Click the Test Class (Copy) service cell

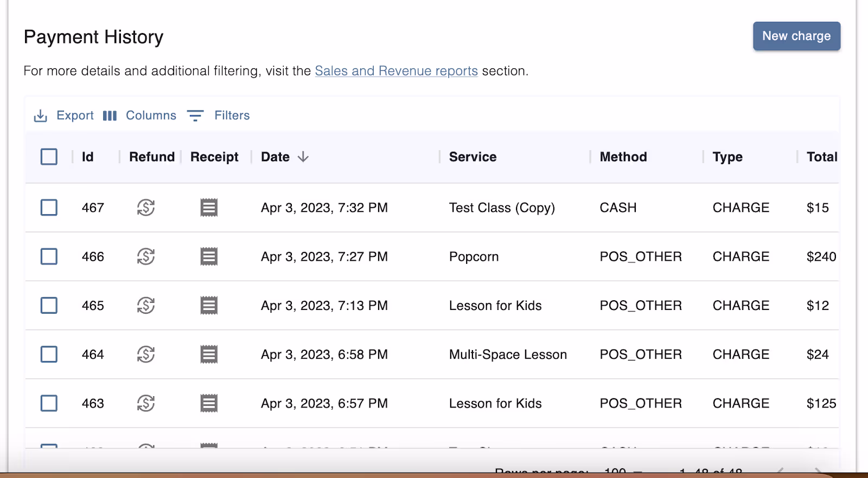(x=502, y=208)
